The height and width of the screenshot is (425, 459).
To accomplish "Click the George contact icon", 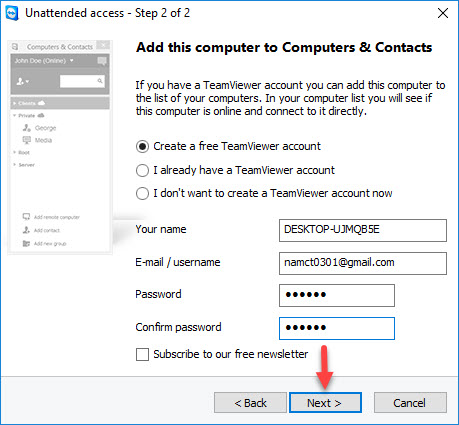I will click(27, 128).
